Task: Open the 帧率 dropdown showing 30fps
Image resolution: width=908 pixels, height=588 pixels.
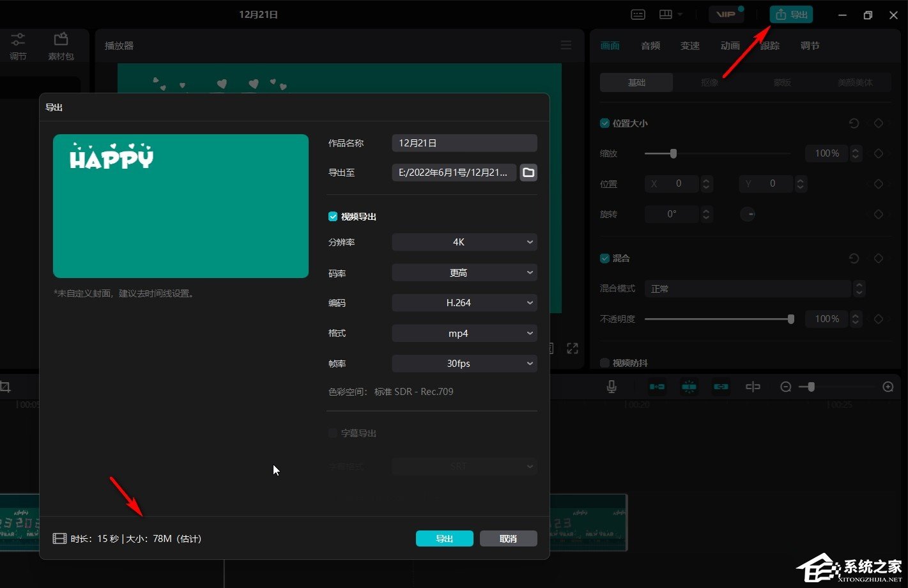Action: [x=464, y=364]
